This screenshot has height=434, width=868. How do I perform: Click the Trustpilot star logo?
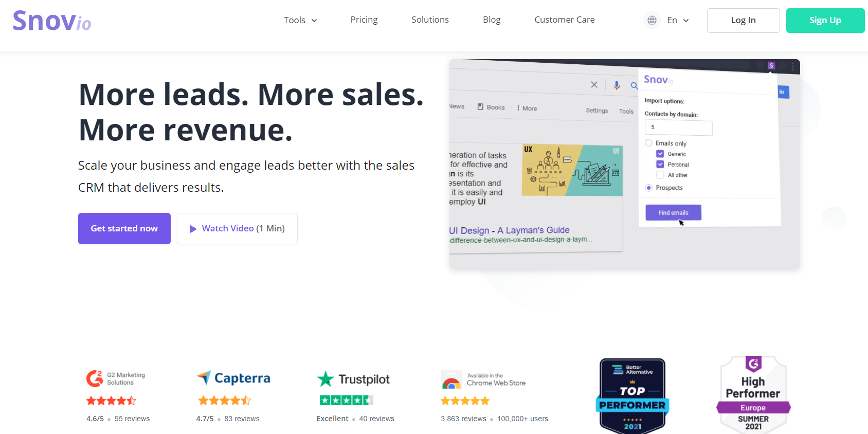click(x=326, y=379)
